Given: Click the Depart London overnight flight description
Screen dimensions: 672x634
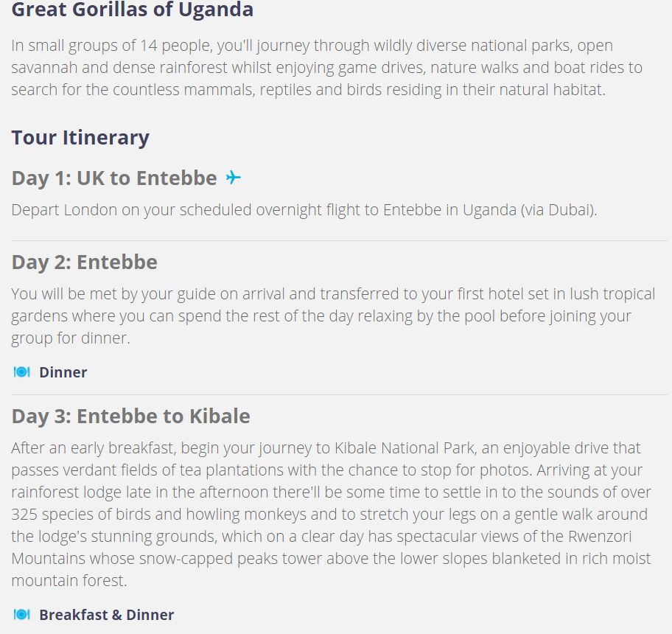Looking at the screenshot, I should (304, 210).
